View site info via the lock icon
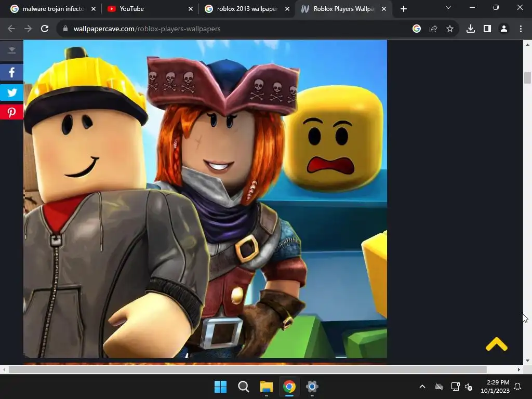Image resolution: width=532 pixels, height=399 pixels. point(65,29)
